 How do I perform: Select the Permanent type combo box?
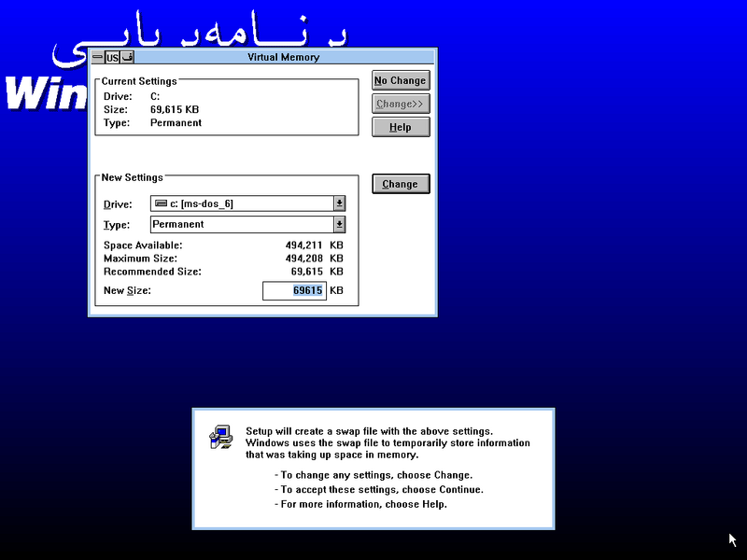(x=247, y=224)
